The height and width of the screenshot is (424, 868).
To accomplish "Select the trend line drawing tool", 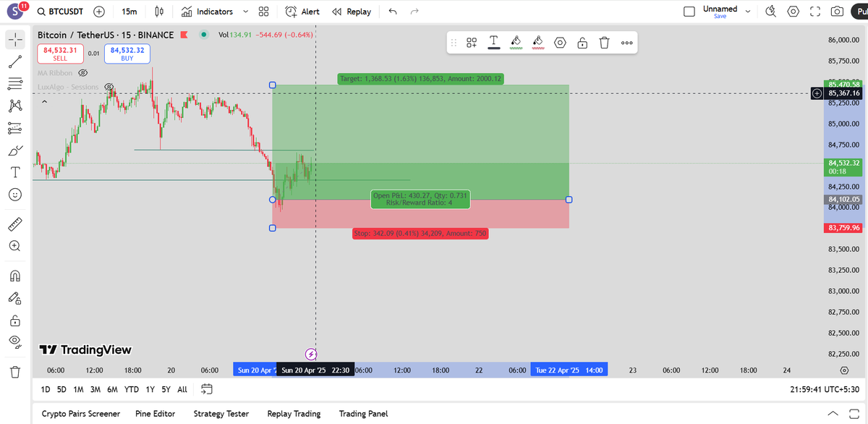I will [x=15, y=62].
